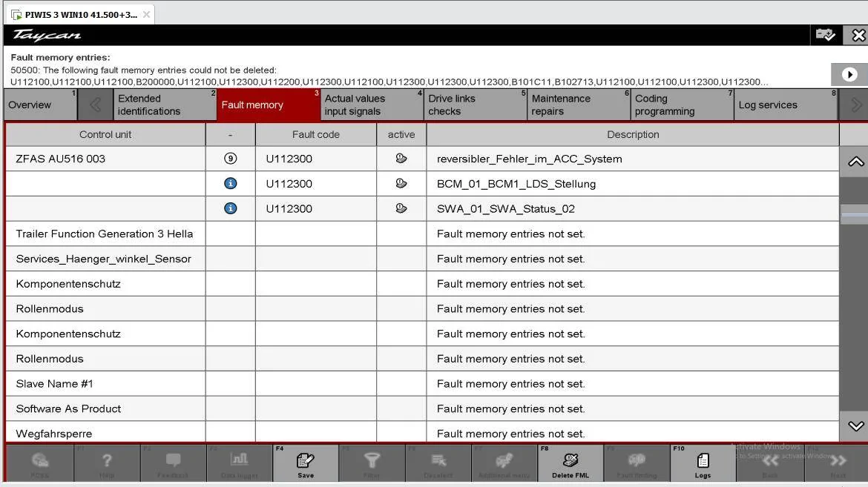Click the scroll up chevron on table
868x487 pixels.
855,162
